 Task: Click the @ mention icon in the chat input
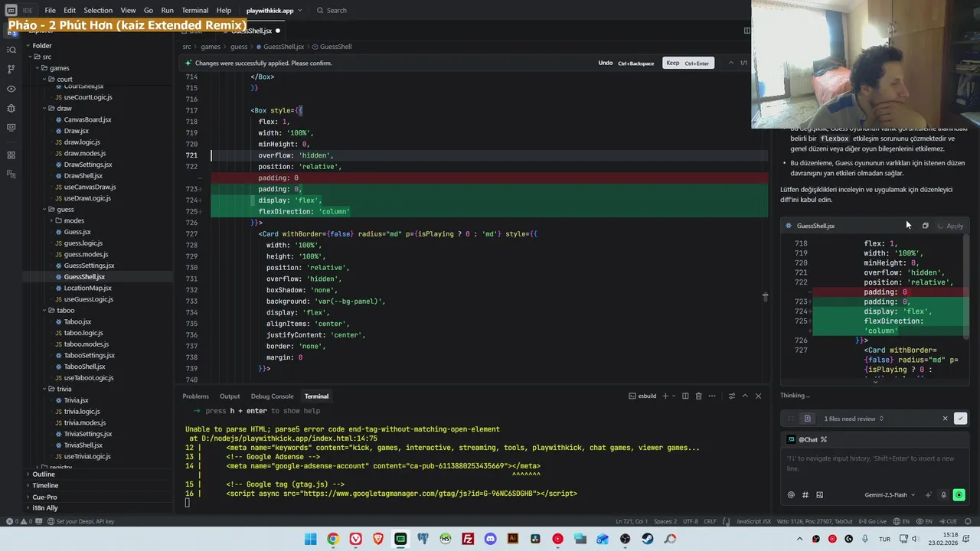[791, 495]
